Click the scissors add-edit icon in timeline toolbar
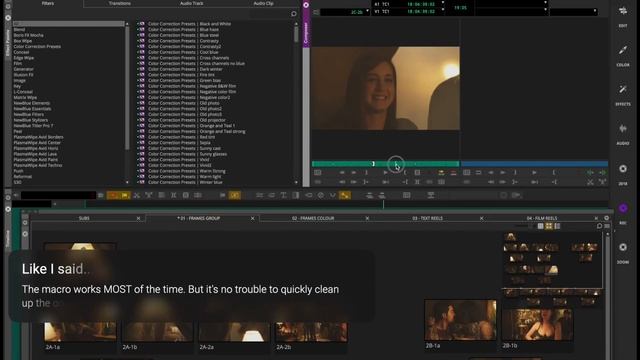 click(137, 196)
